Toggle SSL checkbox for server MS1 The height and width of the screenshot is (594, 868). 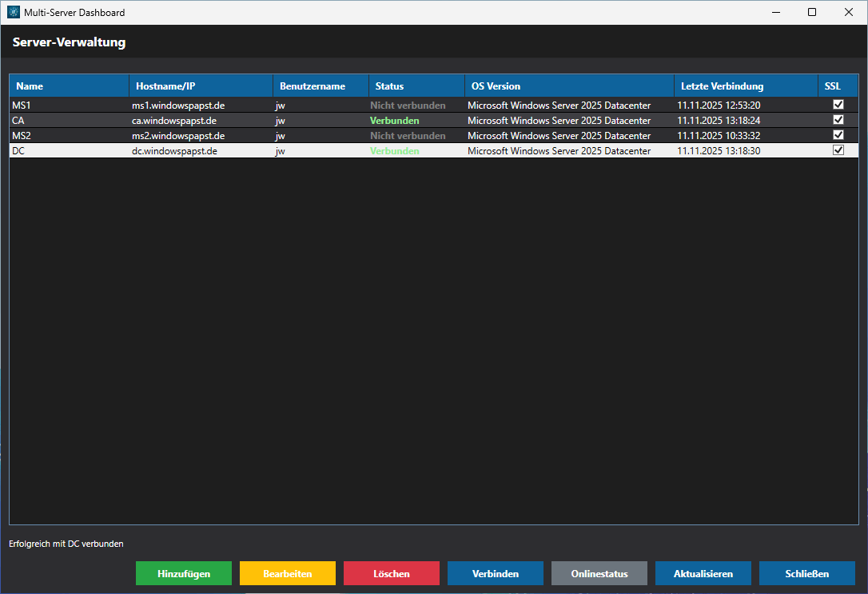pos(838,105)
